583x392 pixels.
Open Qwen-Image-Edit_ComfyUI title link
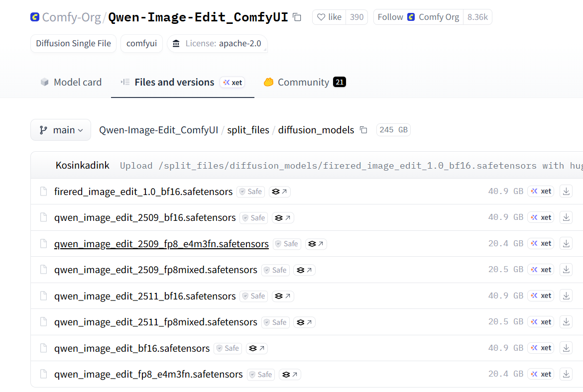click(x=198, y=17)
